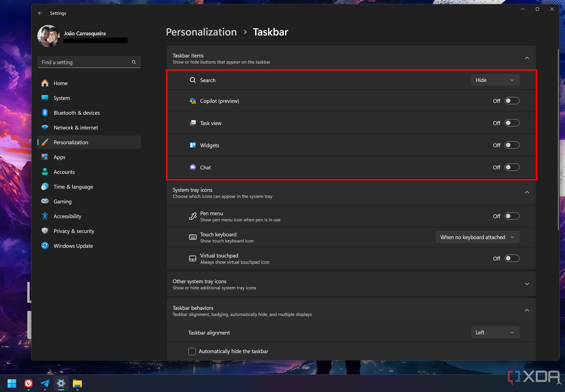Collapse the Taskbar items section
The image size is (565, 392).
coord(527,58)
